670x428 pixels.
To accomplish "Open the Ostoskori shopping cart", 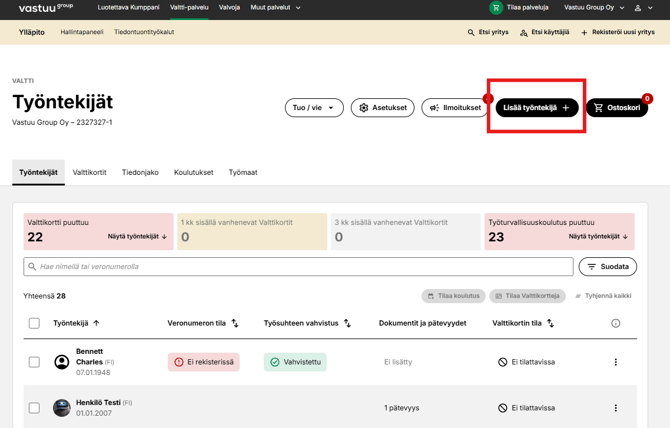I will tap(617, 108).
